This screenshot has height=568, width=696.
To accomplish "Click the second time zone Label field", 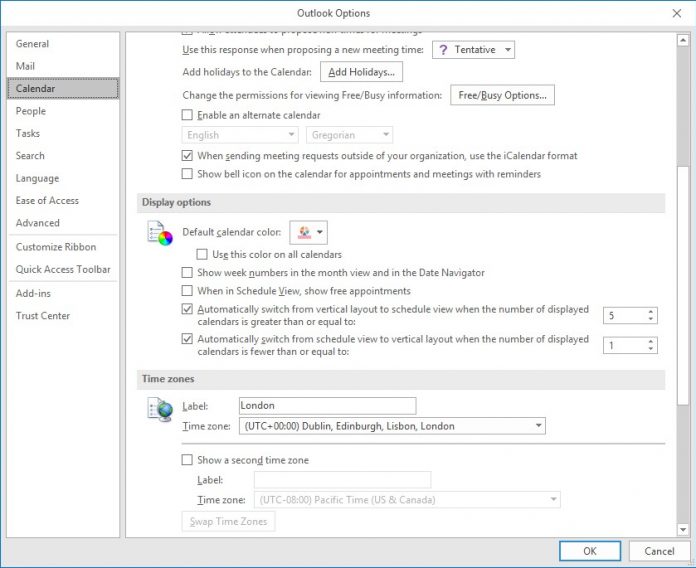I will pyautogui.click(x=342, y=480).
